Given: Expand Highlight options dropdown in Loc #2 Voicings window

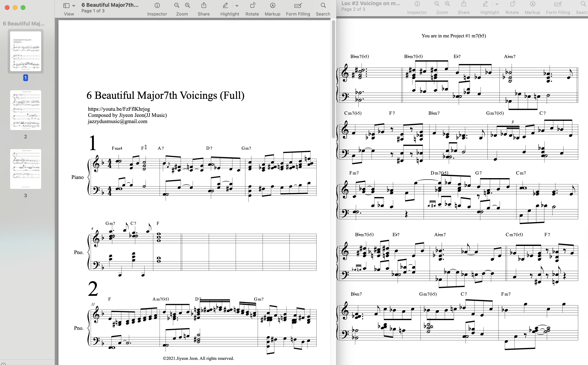Looking at the screenshot, I should tap(497, 4).
